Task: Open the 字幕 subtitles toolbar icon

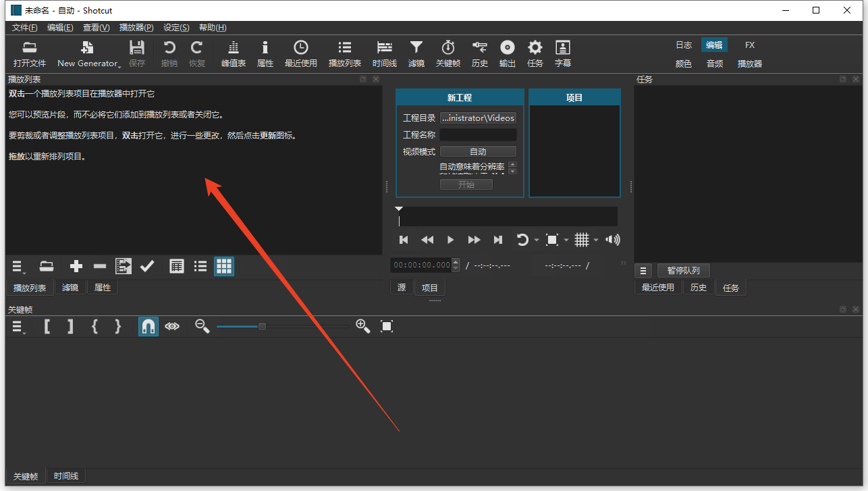Action: tap(563, 54)
